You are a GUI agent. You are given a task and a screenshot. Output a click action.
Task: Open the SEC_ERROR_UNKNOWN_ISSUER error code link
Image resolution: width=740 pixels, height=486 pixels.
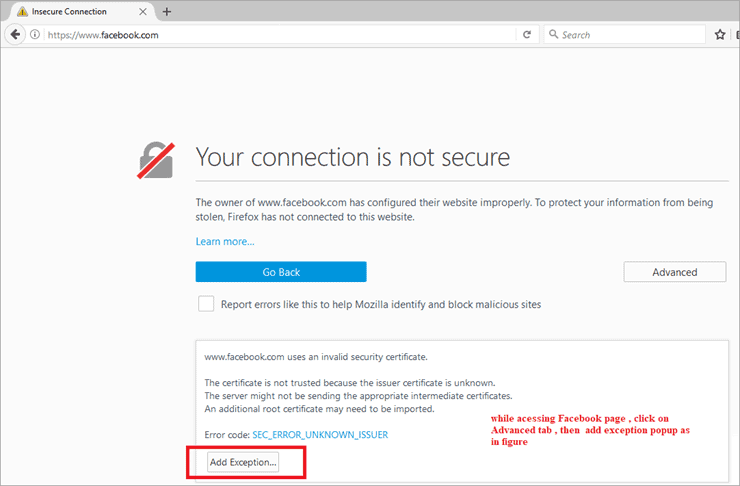(x=320, y=435)
